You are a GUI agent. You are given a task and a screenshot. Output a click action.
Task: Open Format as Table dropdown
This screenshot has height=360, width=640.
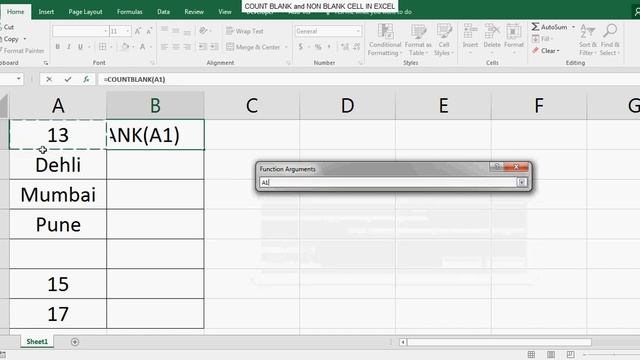(418, 40)
